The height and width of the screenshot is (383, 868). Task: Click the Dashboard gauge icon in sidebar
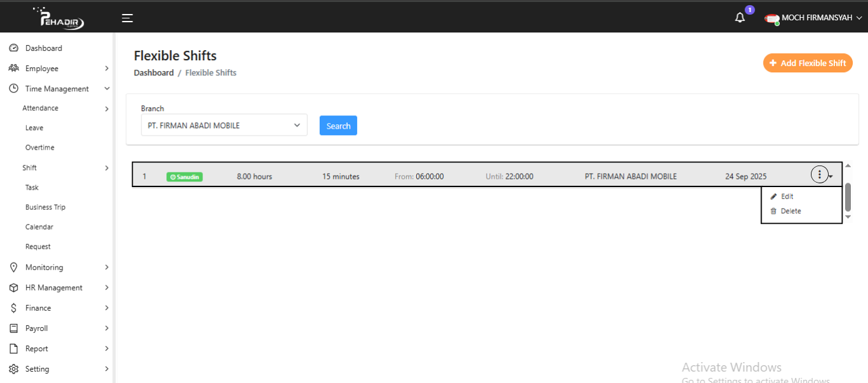[x=13, y=48]
